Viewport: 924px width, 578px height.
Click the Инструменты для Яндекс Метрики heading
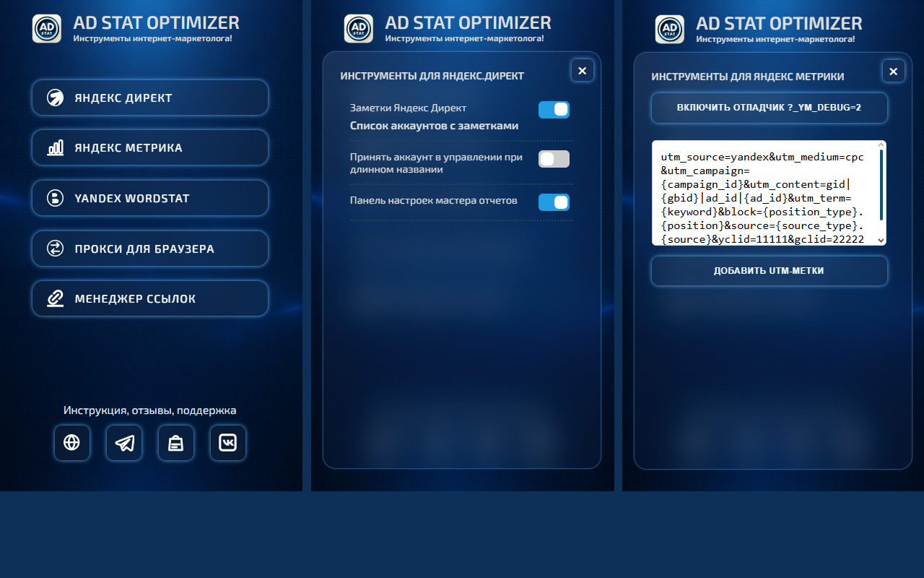[x=748, y=77]
